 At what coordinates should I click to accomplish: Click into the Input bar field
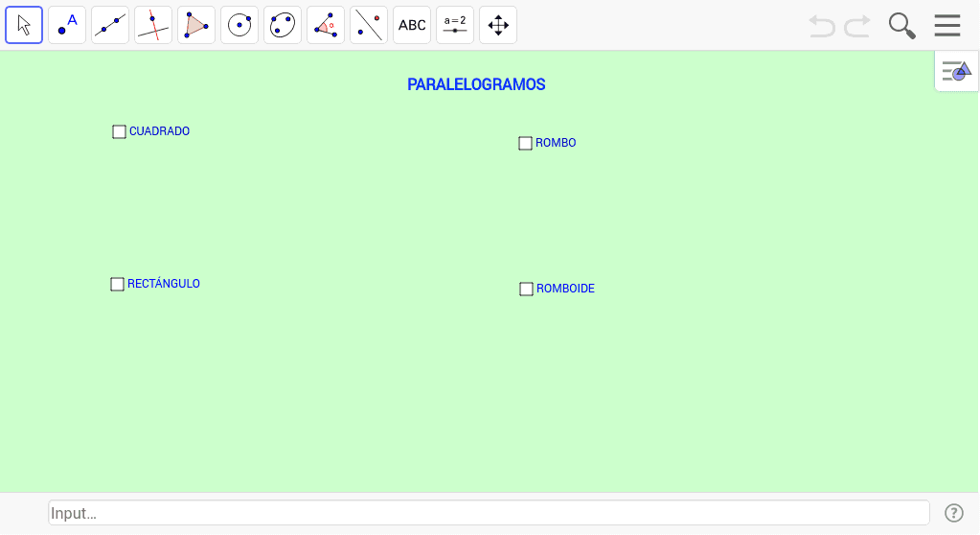tap(489, 513)
